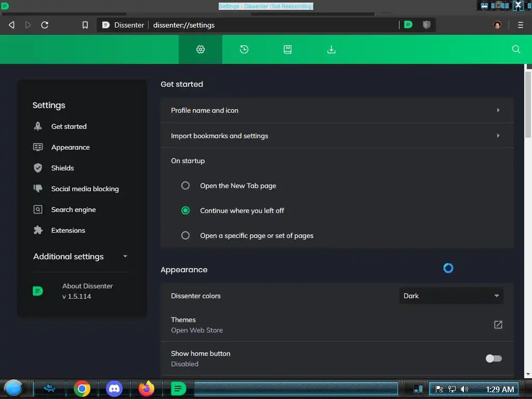
Task: Click the green Dissenter logo in sidebar
Action: 37,291
